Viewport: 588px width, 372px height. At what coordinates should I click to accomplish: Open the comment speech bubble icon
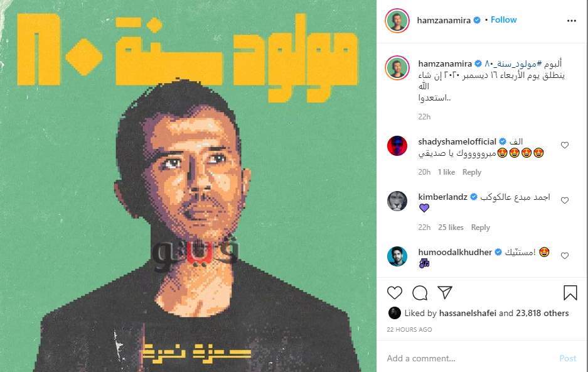pos(420,293)
